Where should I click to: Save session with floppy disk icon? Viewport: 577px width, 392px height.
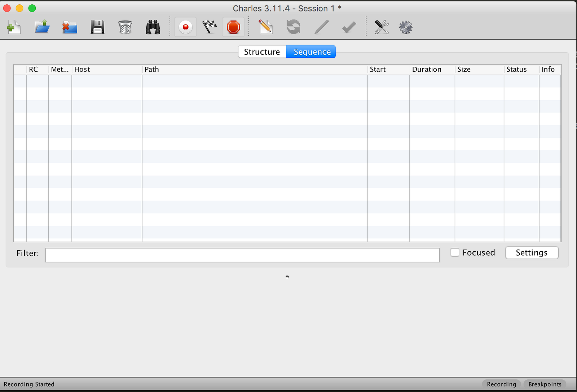point(97,27)
